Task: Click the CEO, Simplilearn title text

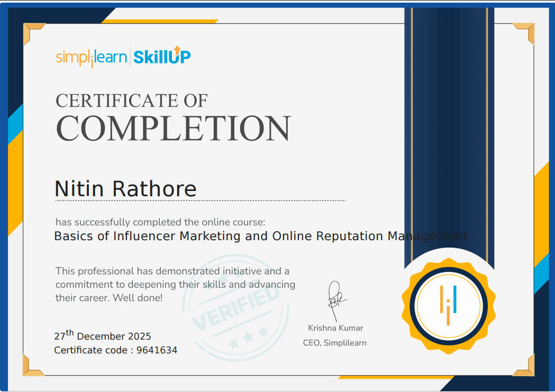Action: pos(334,343)
